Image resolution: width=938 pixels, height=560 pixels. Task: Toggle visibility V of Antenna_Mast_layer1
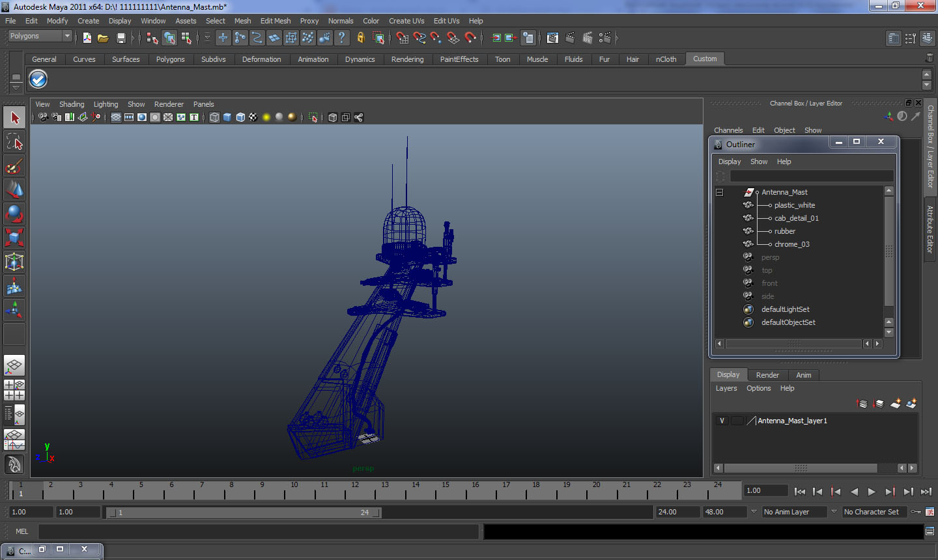pos(722,421)
